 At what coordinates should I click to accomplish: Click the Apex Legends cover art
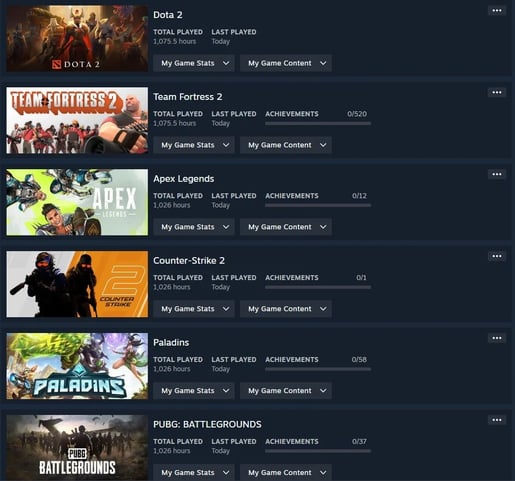(x=77, y=202)
